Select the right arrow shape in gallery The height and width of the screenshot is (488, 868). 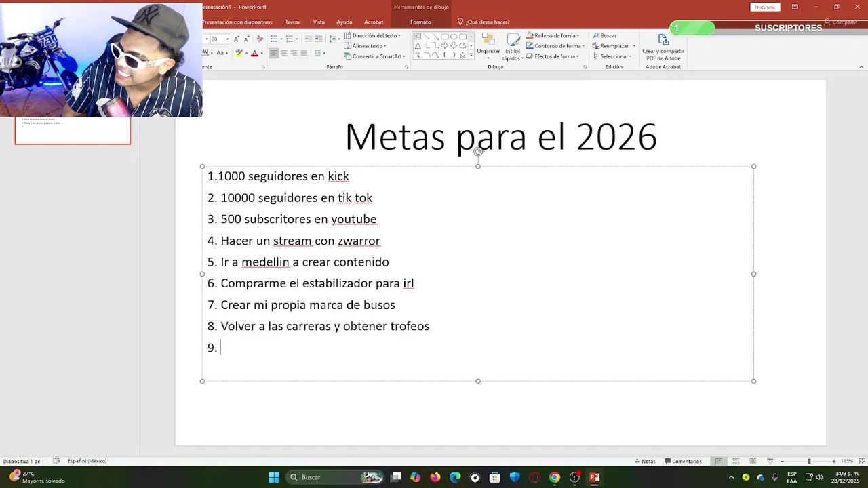coord(444,46)
